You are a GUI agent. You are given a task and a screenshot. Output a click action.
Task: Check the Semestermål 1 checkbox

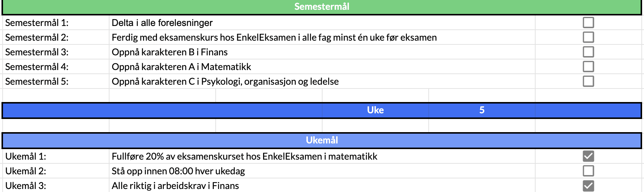(x=588, y=23)
